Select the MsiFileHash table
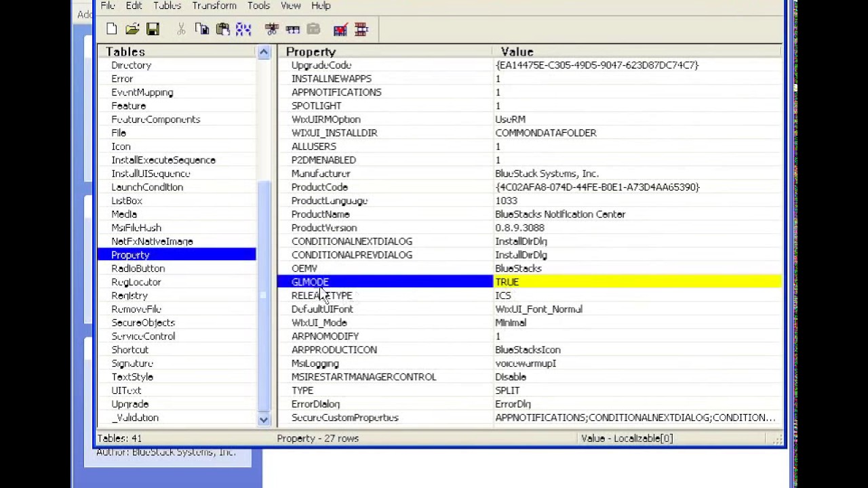 click(136, 228)
